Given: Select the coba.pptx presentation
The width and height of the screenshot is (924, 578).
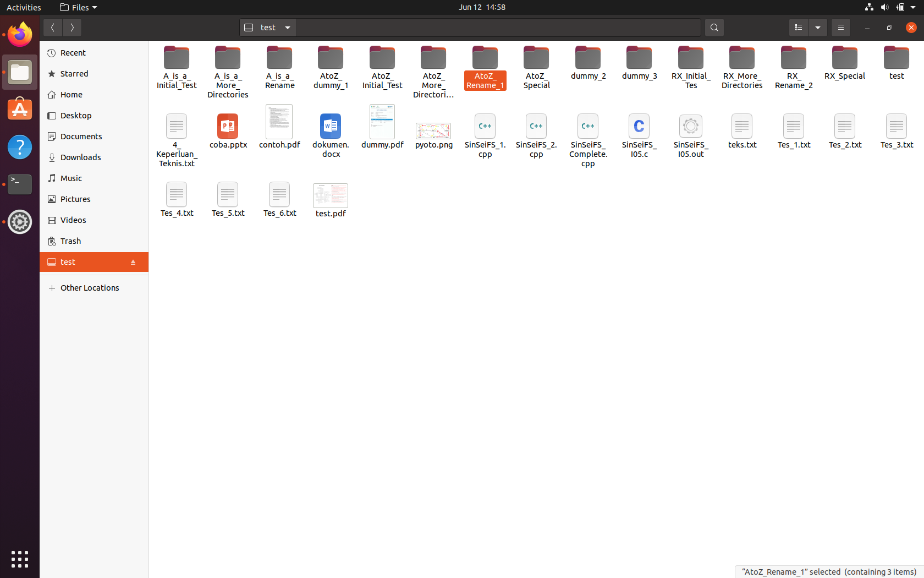Looking at the screenshot, I should (228, 130).
